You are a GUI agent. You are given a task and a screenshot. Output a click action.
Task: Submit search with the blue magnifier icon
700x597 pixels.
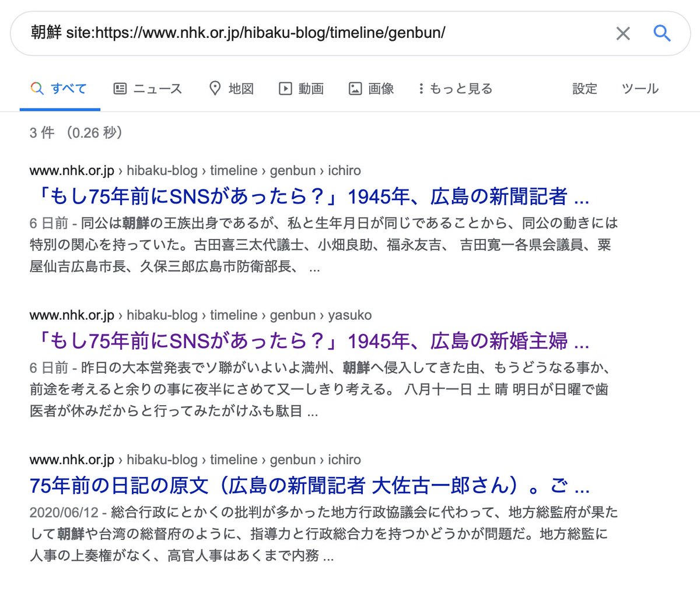tap(661, 33)
